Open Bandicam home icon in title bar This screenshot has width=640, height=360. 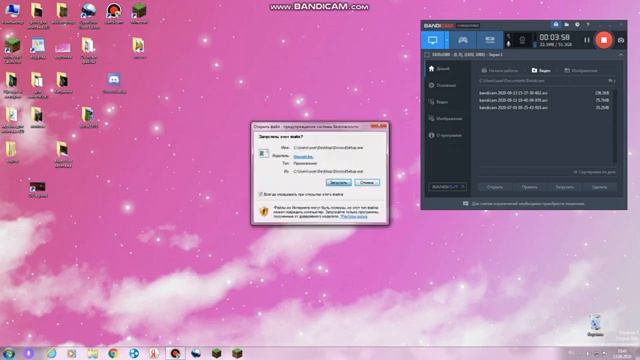(556, 25)
